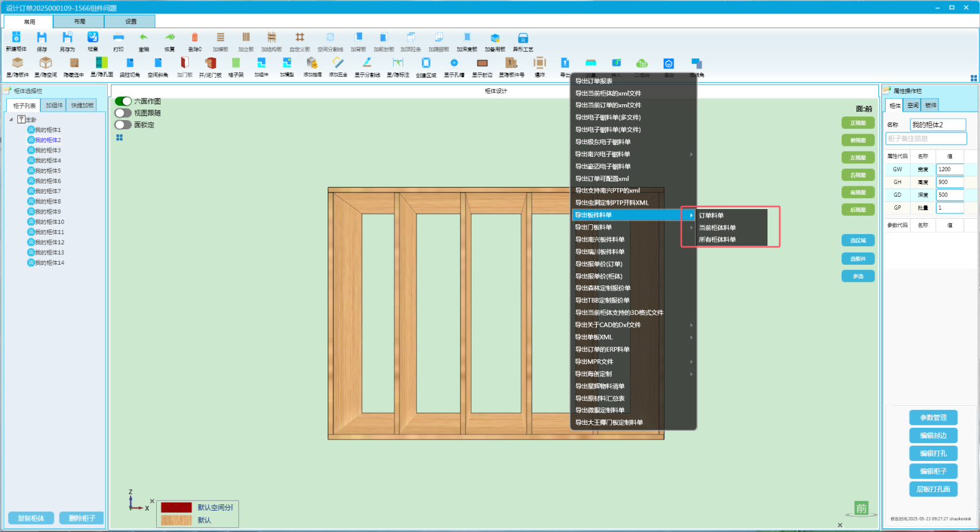This screenshot has height=532, width=980.
Task: Toggle the 面锁定 switch
Action: [x=123, y=124]
